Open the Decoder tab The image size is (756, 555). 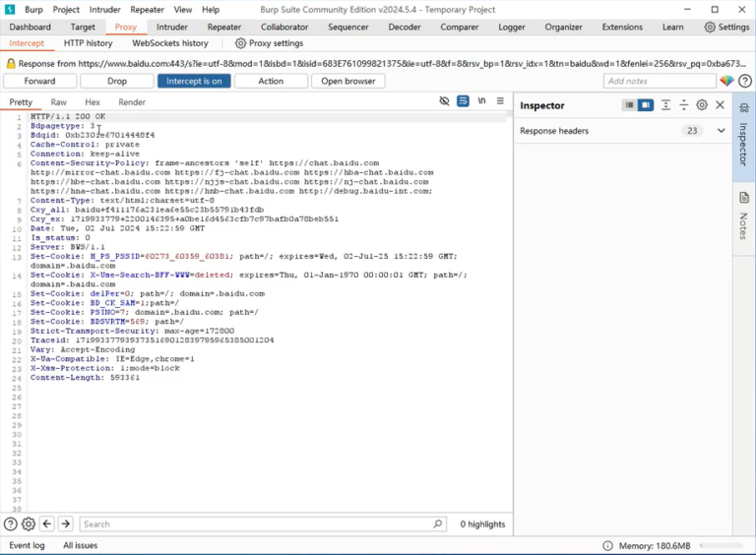(x=405, y=27)
